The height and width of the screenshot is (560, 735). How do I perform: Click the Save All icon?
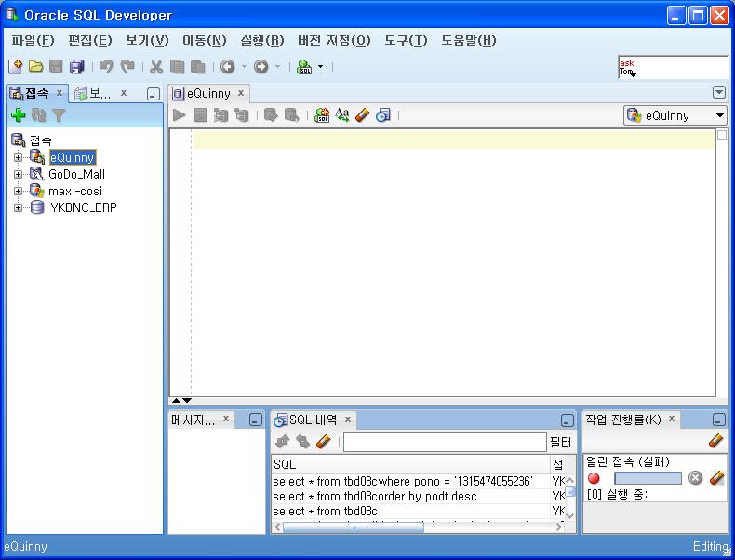point(77,67)
